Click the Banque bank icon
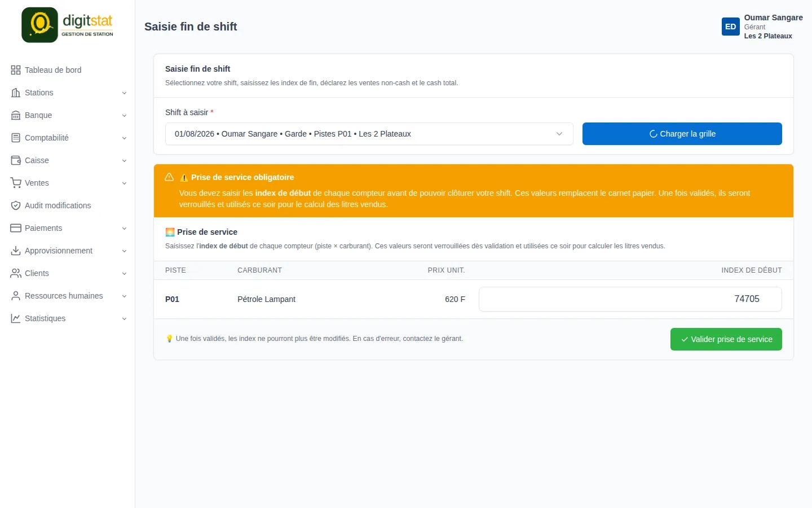This screenshot has height=508, width=812. pos(16,115)
